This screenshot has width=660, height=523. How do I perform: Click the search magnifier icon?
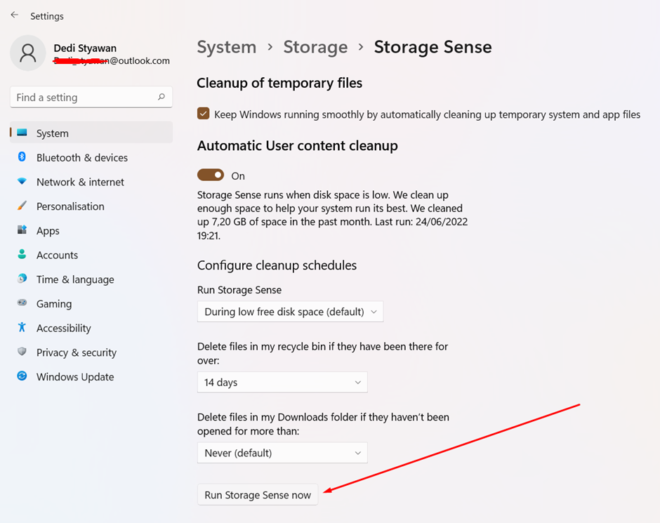(x=161, y=97)
